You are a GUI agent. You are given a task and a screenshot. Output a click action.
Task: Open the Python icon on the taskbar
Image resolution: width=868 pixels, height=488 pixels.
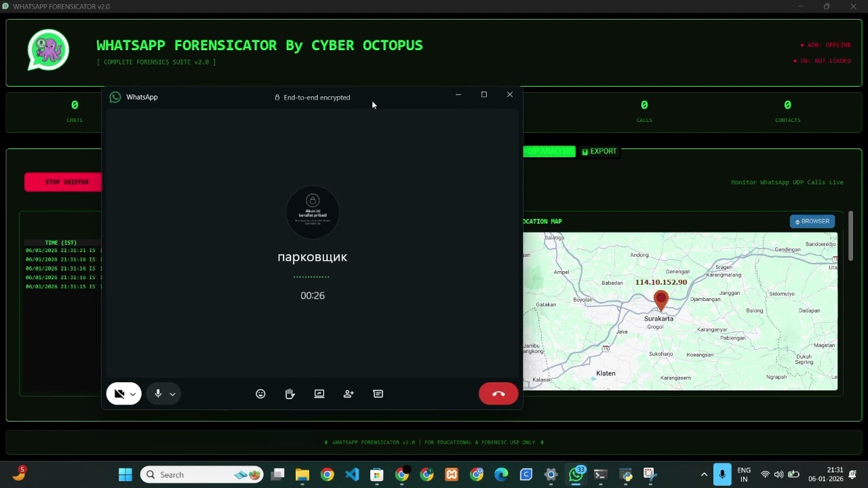[625, 474]
